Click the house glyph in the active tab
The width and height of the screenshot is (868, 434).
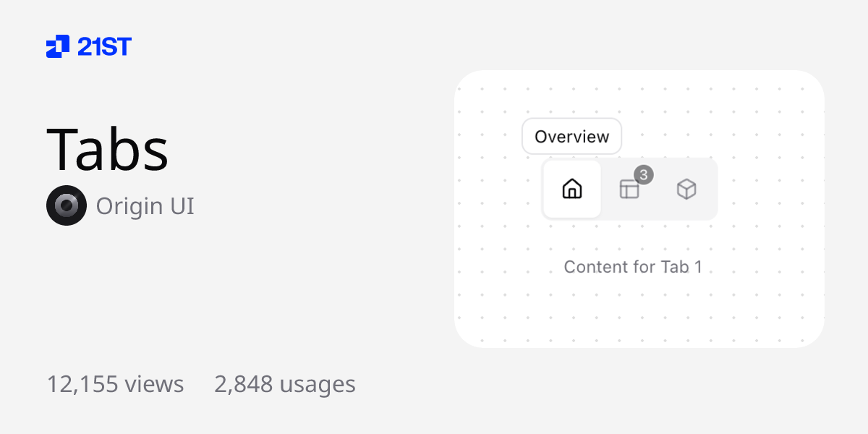[x=572, y=190]
